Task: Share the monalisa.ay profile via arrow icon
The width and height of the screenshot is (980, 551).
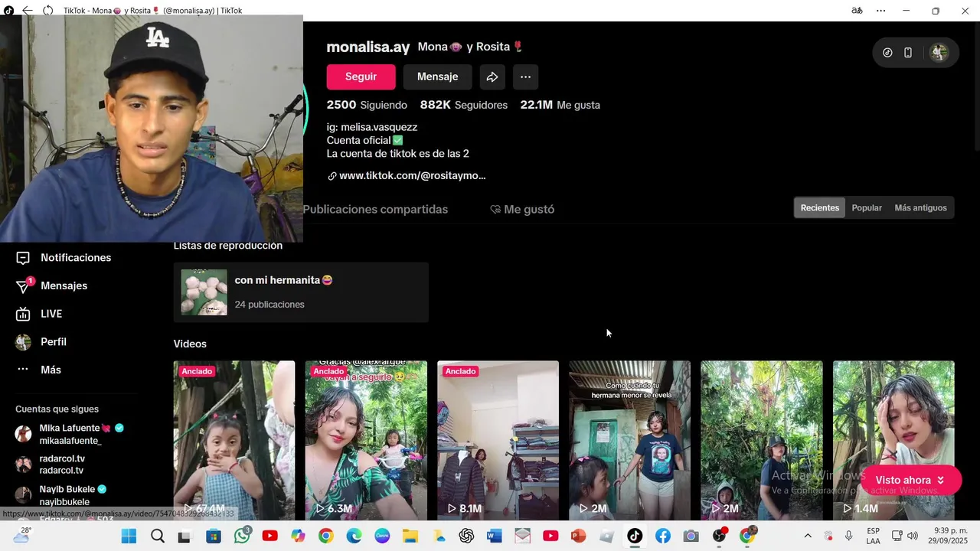Action: 492,77
